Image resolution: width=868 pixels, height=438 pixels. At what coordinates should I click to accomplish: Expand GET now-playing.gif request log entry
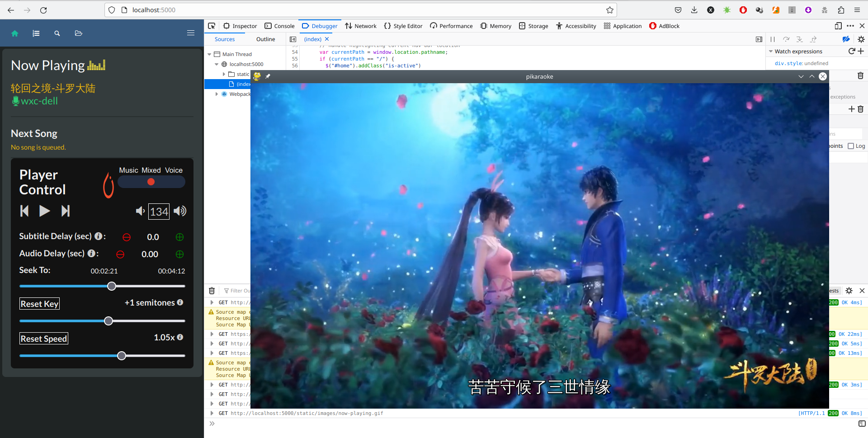pos(212,413)
